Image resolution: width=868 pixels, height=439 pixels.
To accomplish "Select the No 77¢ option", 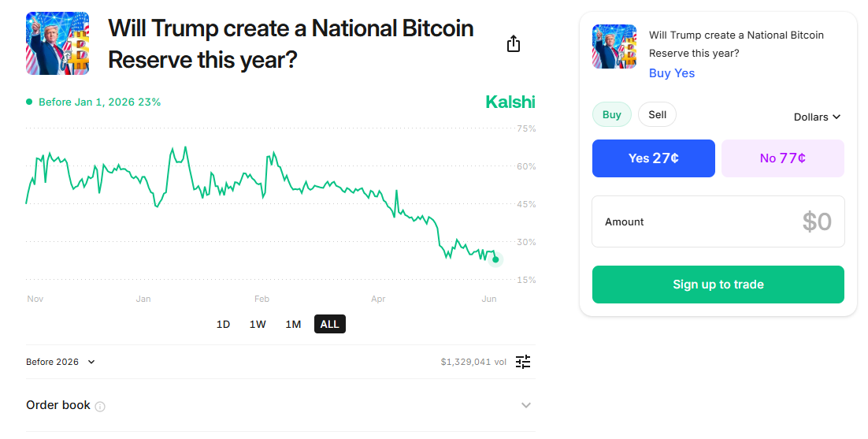I will (782, 158).
